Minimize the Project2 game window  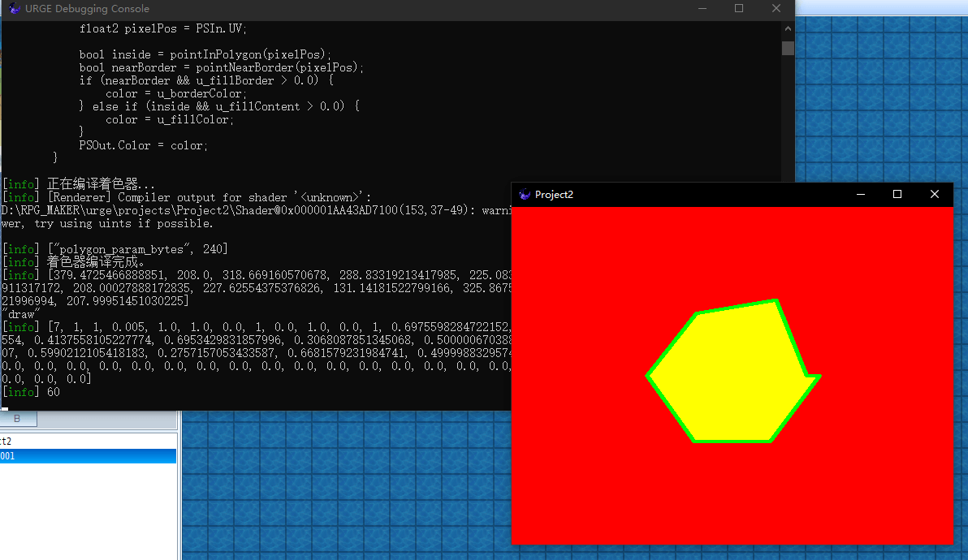point(860,195)
